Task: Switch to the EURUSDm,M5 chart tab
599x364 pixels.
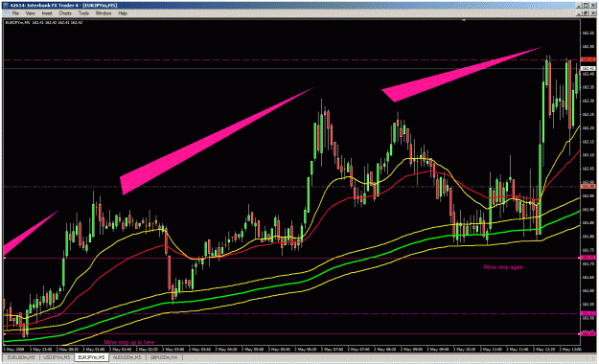Action: [x=21, y=357]
